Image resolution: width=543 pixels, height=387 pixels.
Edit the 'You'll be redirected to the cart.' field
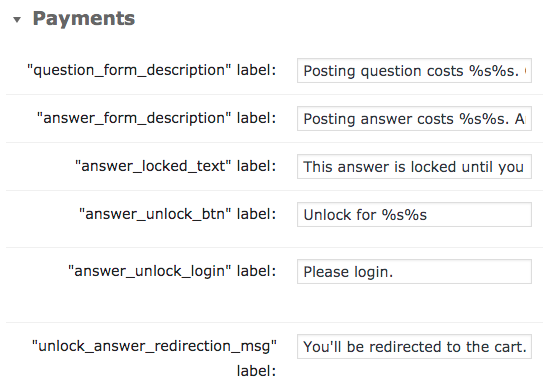(x=414, y=346)
